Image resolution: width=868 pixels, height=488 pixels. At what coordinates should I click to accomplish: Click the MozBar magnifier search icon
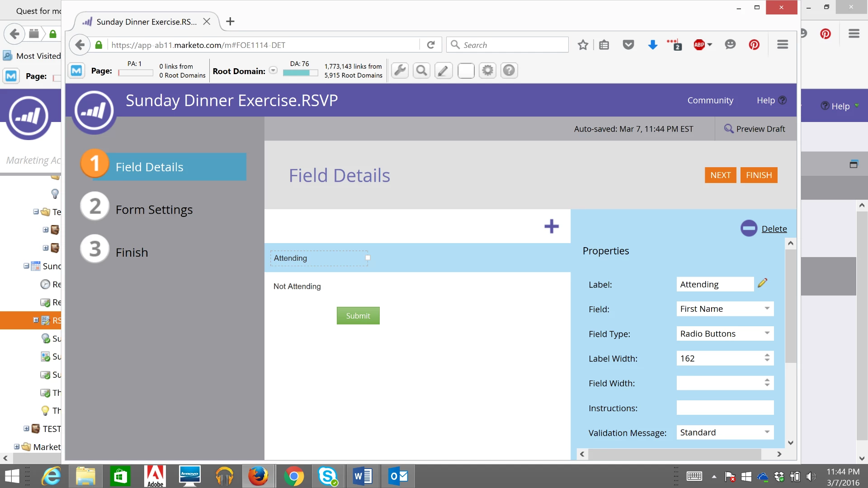(421, 70)
